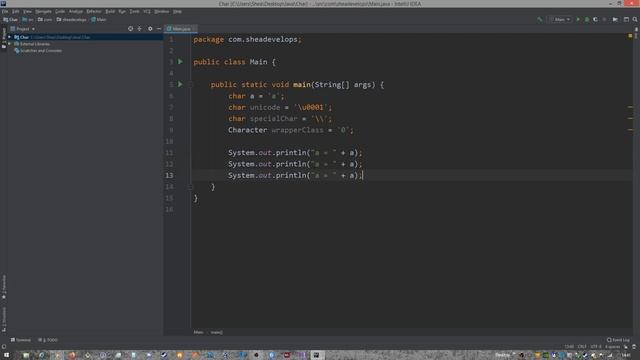Image resolution: width=640 pixels, height=360 pixels.
Task: Open the Project Structure icon in toolbar
Action: point(615,19)
